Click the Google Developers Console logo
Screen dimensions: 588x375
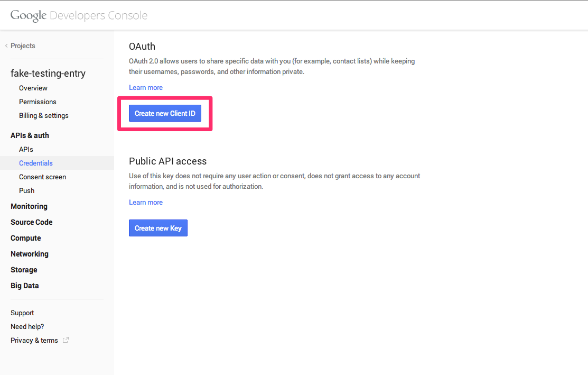[77, 15]
